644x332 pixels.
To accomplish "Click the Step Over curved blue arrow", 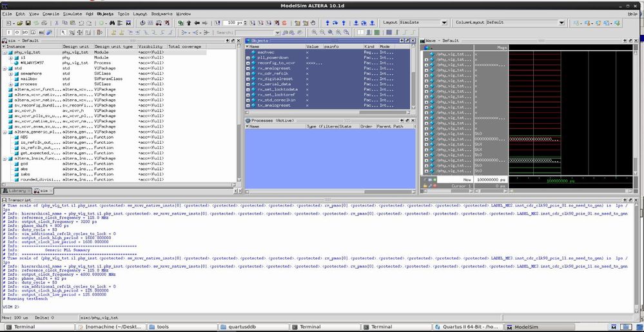I will [335, 23].
